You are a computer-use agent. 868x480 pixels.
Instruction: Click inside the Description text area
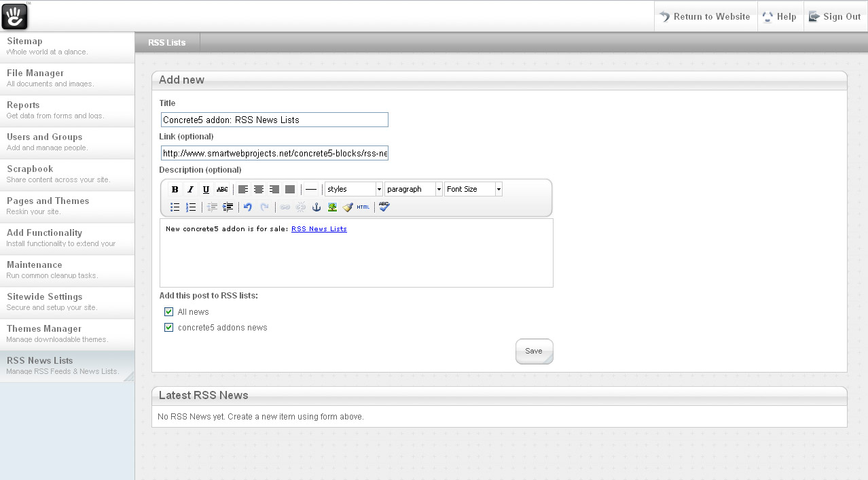[x=357, y=253]
